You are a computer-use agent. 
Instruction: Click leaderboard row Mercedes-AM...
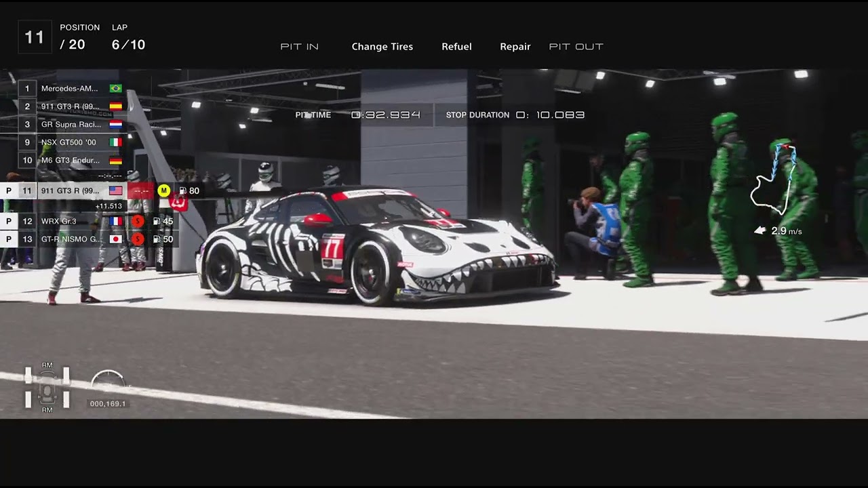pos(72,89)
